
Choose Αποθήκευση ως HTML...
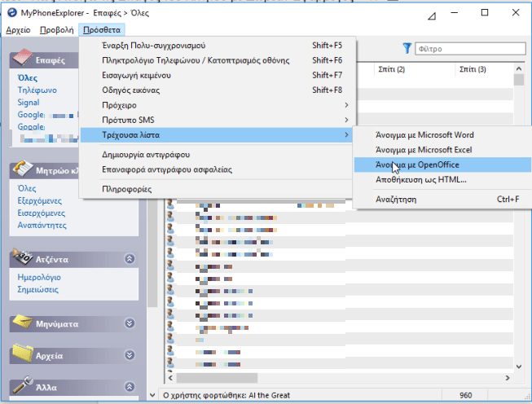pos(442,180)
